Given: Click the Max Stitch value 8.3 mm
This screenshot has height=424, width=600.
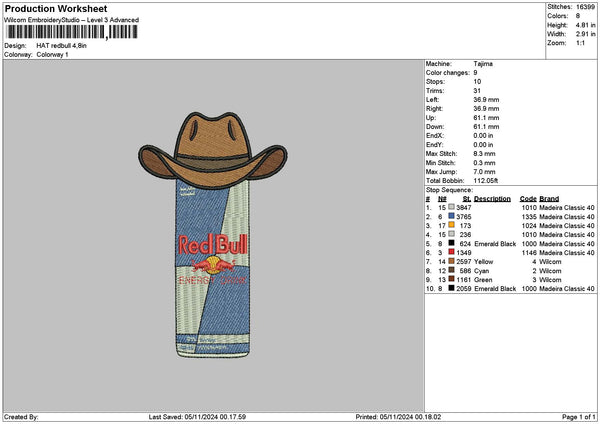Looking at the screenshot, I should click(x=484, y=153).
